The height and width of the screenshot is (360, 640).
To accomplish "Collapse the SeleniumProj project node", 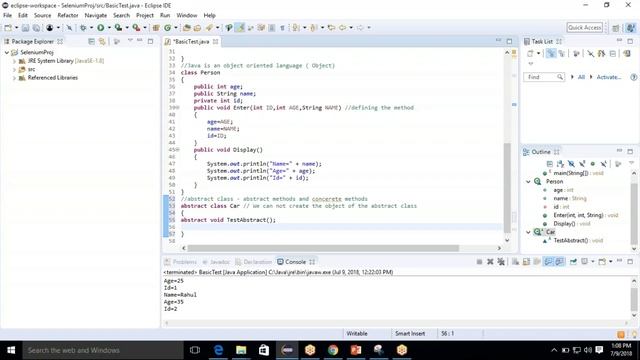I will (x=7, y=52).
